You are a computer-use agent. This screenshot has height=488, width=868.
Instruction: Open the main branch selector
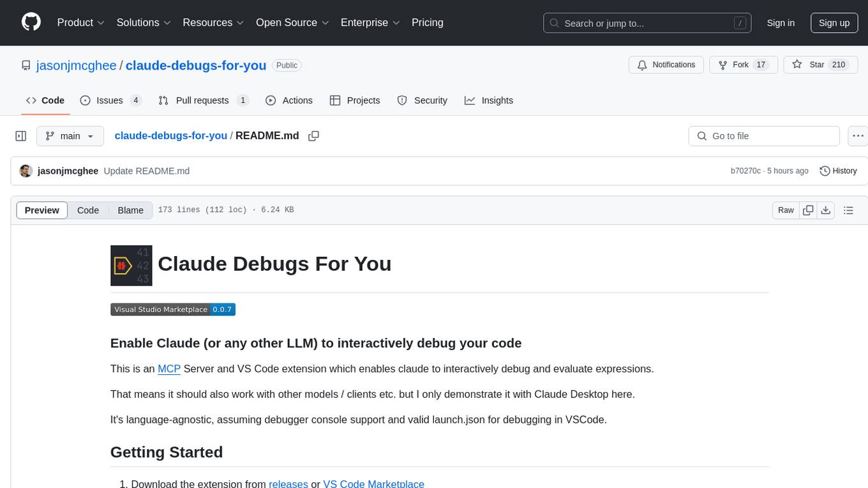pos(70,136)
